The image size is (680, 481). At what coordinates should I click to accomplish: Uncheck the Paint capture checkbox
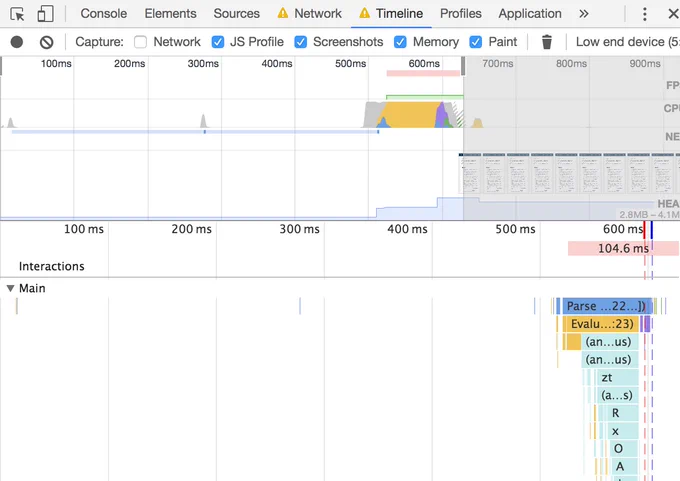click(x=476, y=42)
